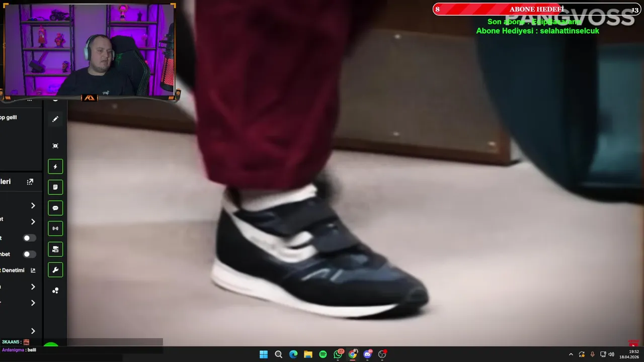
Task: Click the focus frame icon in sidebar
Action: [55, 146]
